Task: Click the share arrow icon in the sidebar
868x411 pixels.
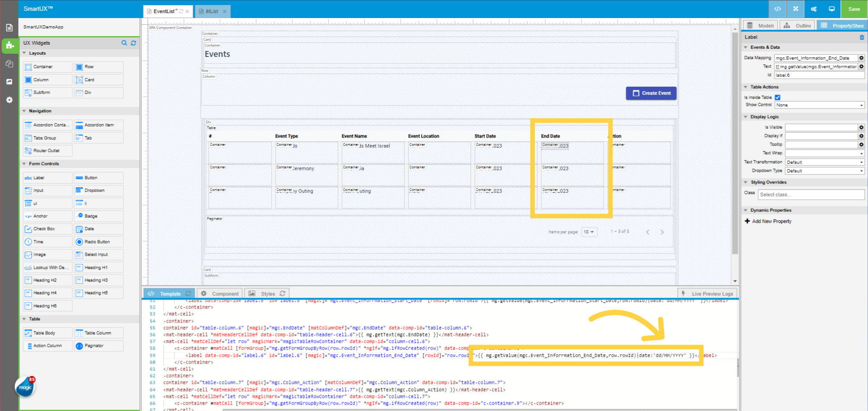Action: pyautogui.click(x=9, y=82)
